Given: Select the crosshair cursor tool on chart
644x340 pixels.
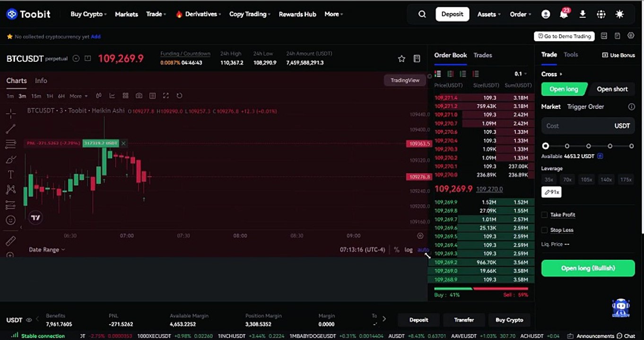Looking at the screenshot, I should point(10,113).
